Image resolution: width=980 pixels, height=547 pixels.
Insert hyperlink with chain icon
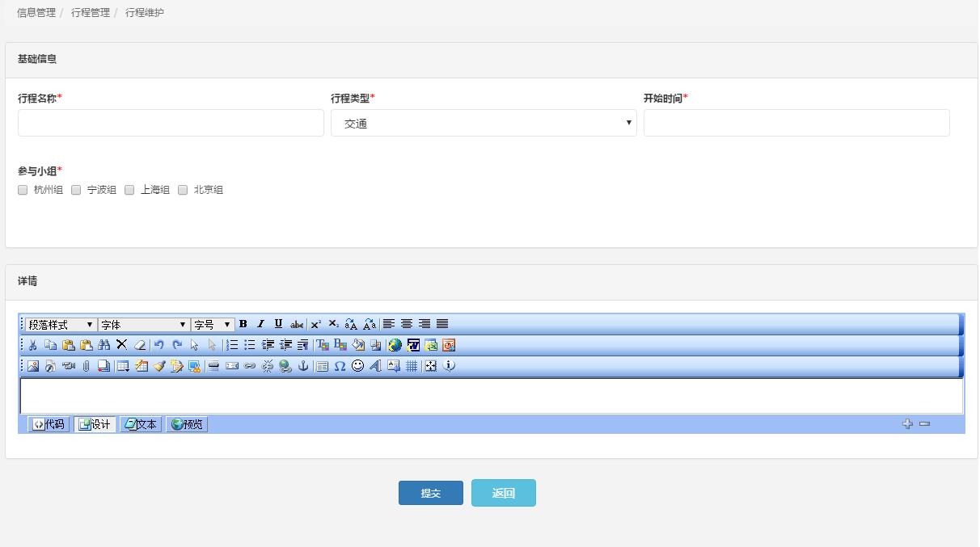pos(250,366)
